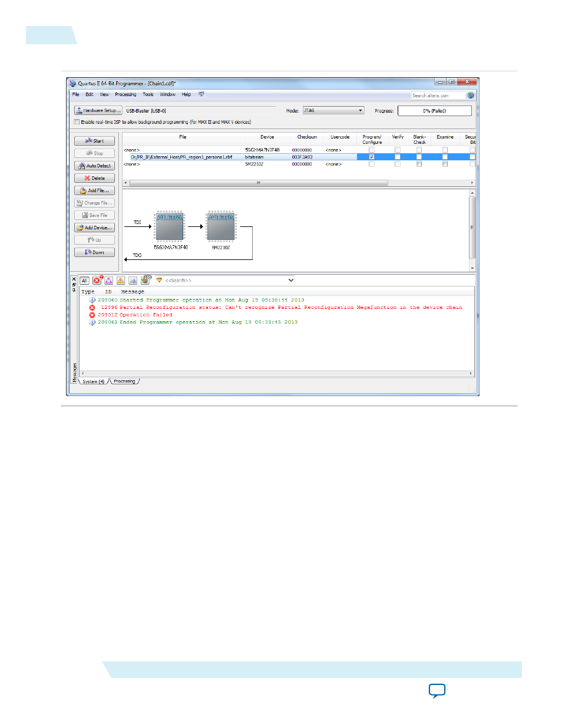Click the Search altera.com field
Viewport: 562px width, 728px height.
click(438, 95)
